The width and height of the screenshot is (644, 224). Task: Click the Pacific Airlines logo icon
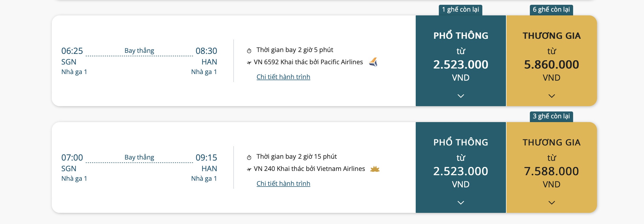tap(373, 62)
